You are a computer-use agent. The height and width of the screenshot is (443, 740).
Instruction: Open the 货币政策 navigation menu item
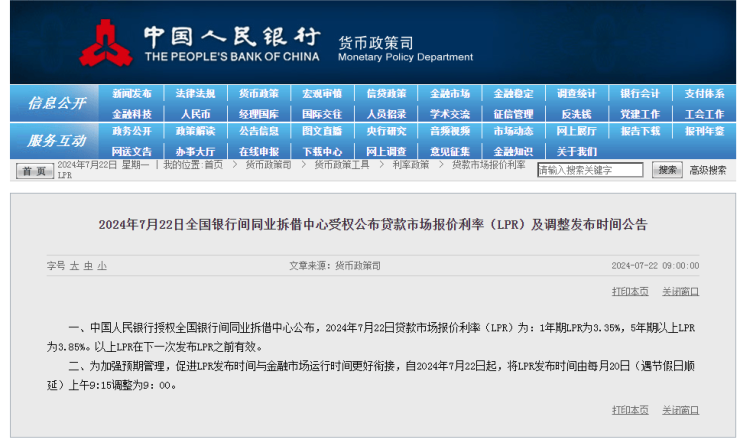click(258, 94)
